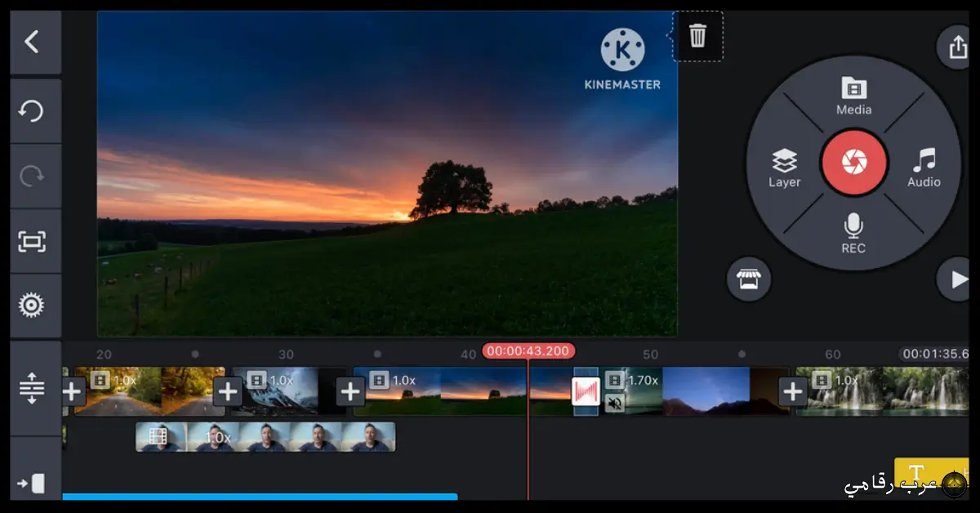Image resolution: width=980 pixels, height=513 pixels.
Task: Tap the back arrow button
Action: click(33, 42)
